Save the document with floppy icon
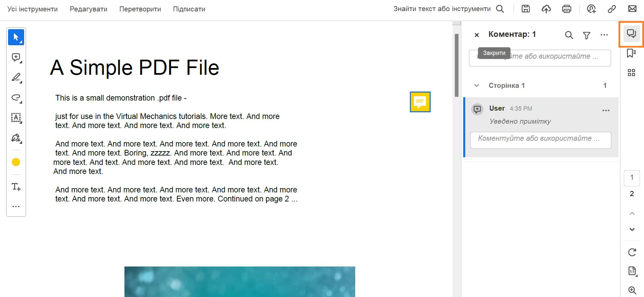Screen dimensions: 644x297 coord(526,9)
